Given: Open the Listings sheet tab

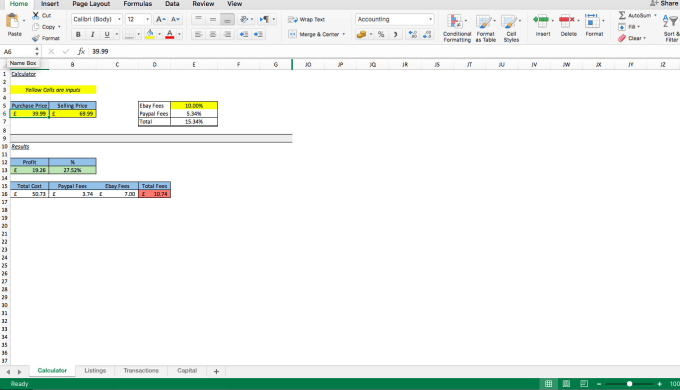Looking at the screenshot, I should pos(95,370).
